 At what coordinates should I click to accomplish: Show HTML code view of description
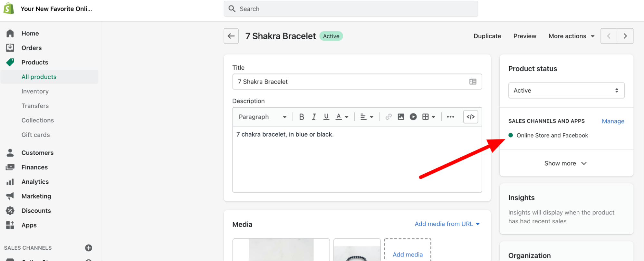pyautogui.click(x=470, y=117)
